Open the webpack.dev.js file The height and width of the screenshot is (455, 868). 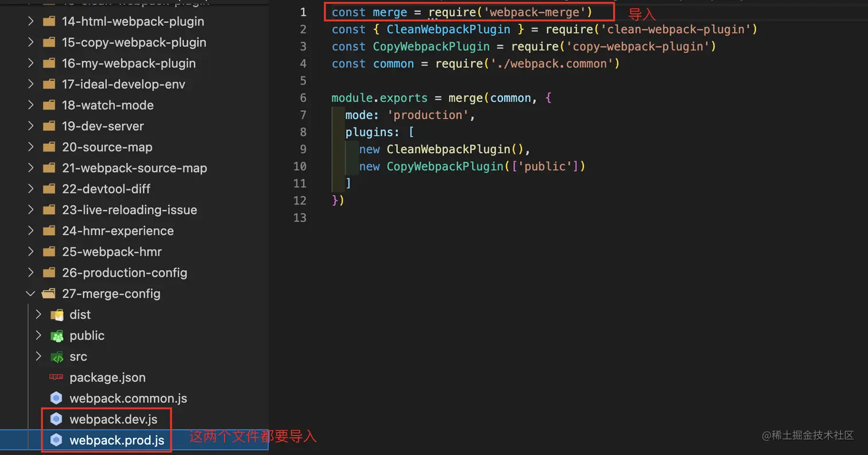coord(113,419)
